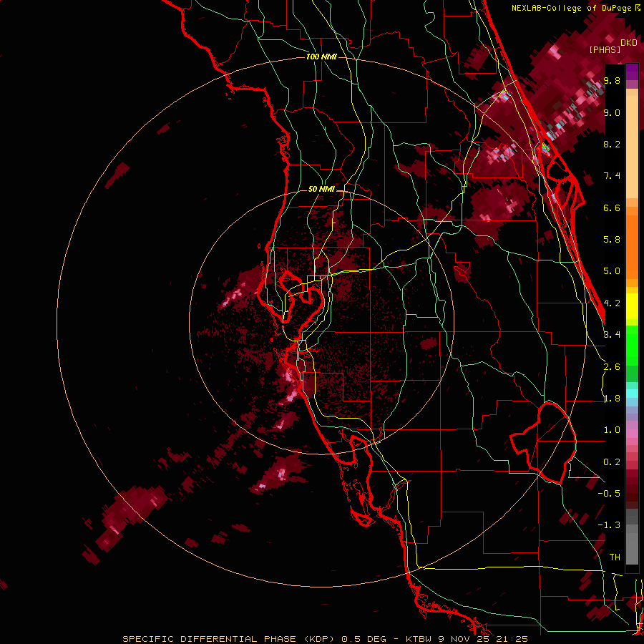
Task: Select the 50 NMI range ring label
Action: [x=321, y=189]
